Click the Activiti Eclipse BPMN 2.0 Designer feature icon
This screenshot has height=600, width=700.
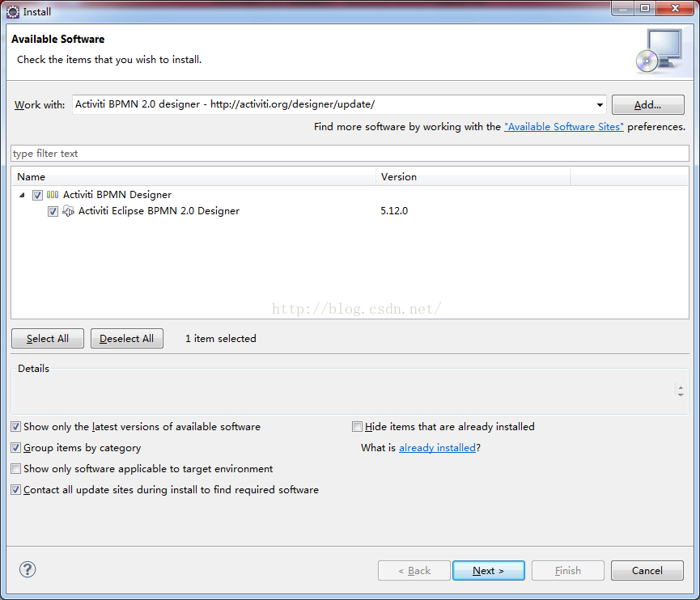click(x=68, y=210)
